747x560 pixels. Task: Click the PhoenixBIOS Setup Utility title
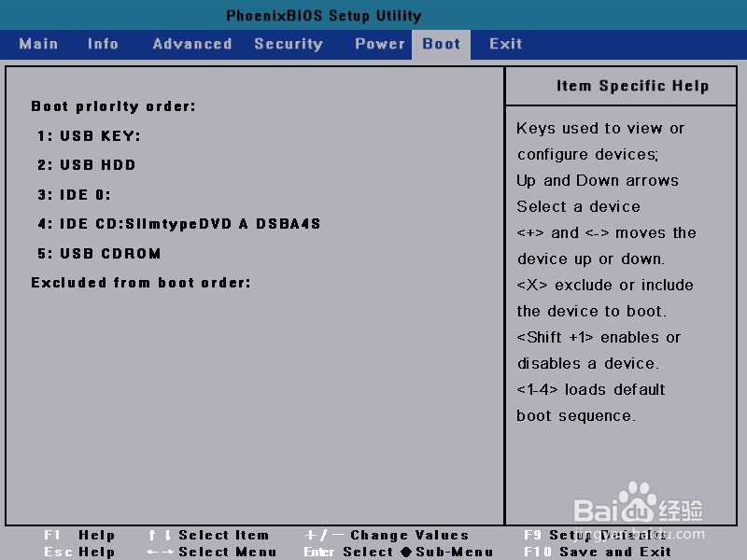[x=324, y=16]
